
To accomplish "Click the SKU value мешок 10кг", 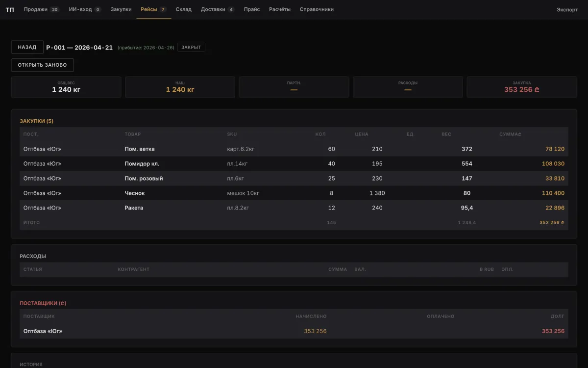I will pos(243,193).
